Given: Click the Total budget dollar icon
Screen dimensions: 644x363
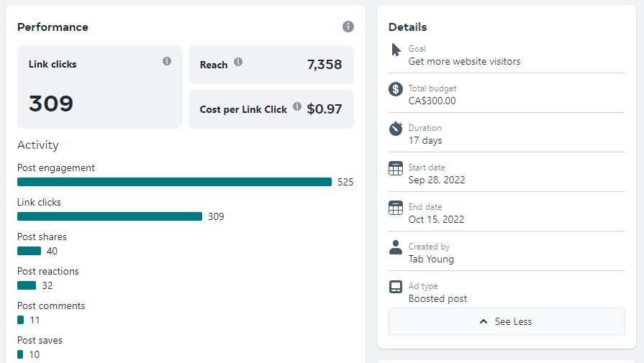Looking at the screenshot, I should 395,89.
